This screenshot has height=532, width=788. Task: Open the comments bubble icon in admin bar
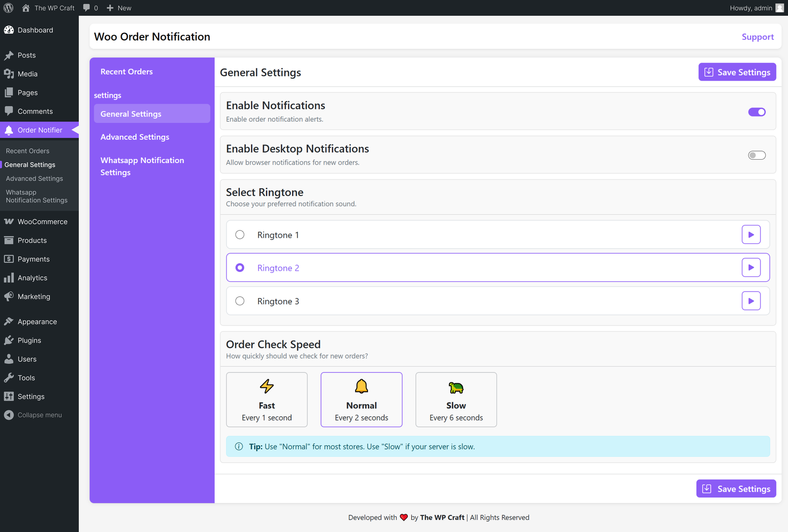pyautogui.click(x=87, y=8)
